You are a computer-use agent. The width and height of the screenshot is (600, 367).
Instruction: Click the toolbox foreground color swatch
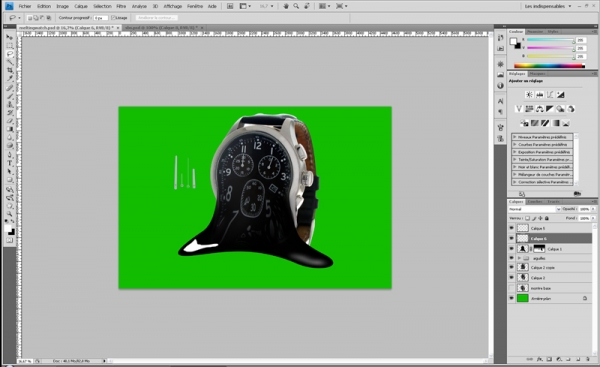(x=8, y=228)
